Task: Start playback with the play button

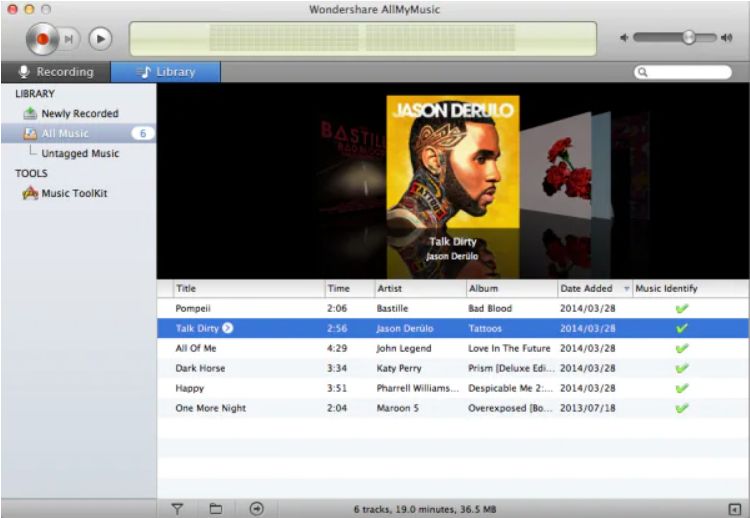Action: (x=100, y=39)
